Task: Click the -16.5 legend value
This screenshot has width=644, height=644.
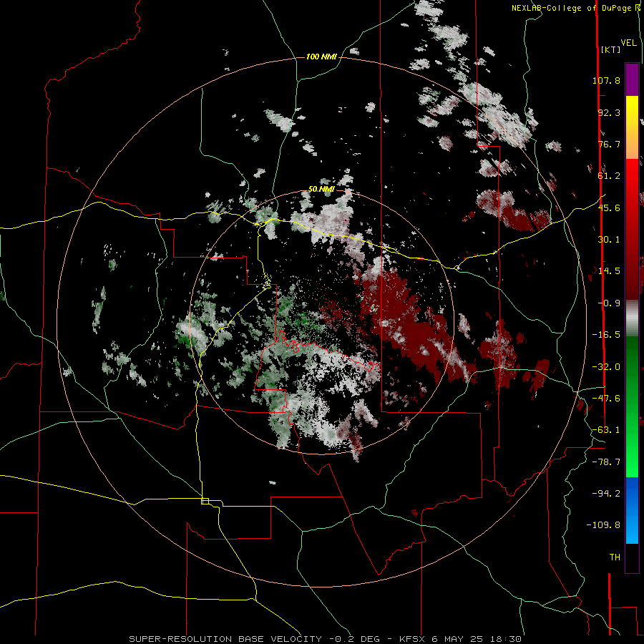Action: (606, 335)
